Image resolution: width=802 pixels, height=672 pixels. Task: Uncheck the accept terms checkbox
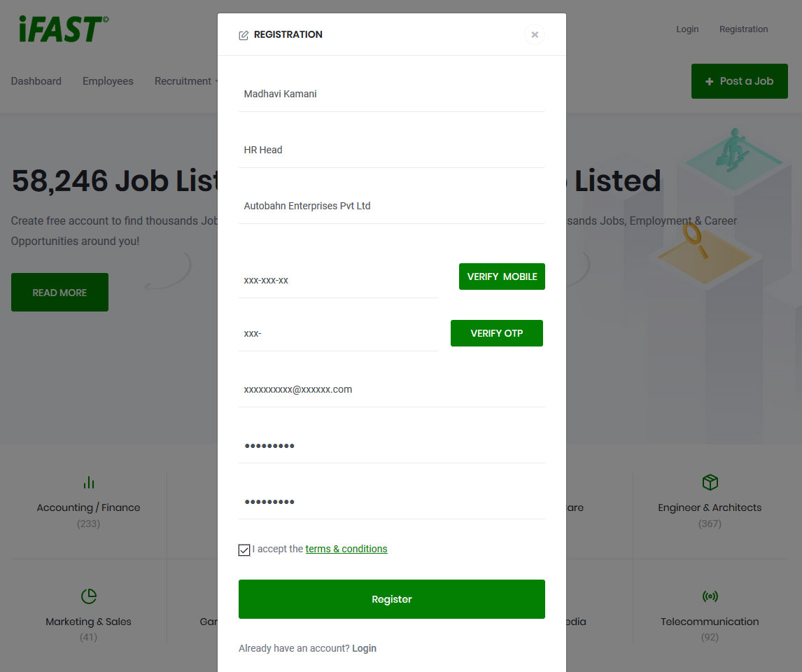point(244,549)
